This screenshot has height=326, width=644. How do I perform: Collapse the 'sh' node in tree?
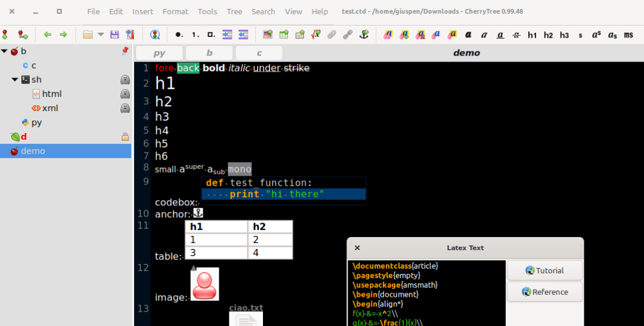[15, 79]
